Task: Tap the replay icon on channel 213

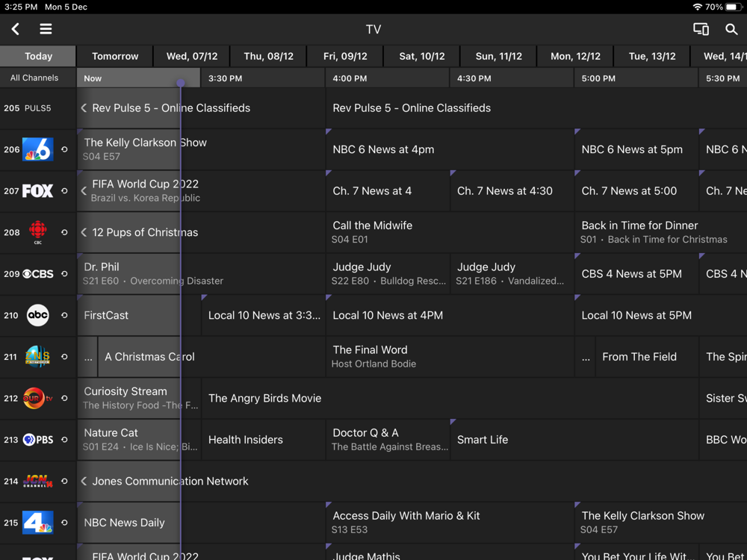Action: point(64,440)
